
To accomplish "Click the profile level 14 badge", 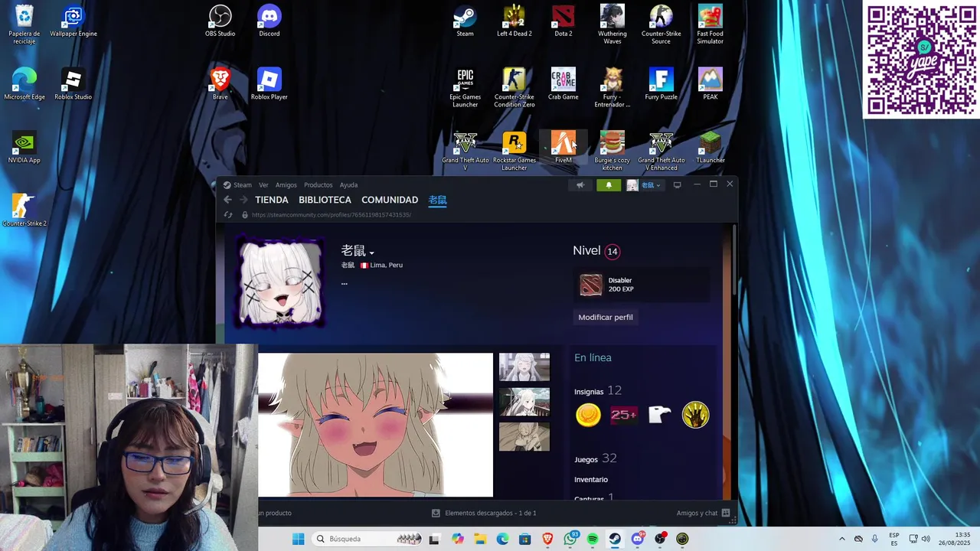I will (x=612, y=251).
